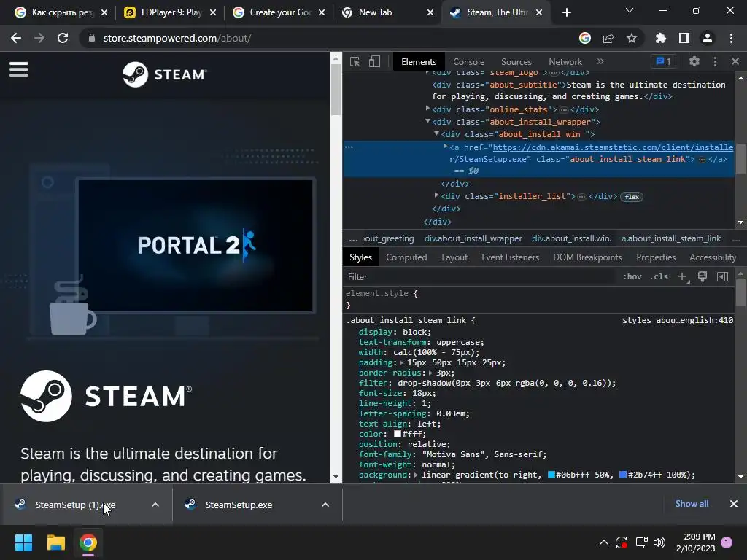Viewport: 747px width, 560px height.
Task: Go back to the previous page
Action: pos(16,38)
